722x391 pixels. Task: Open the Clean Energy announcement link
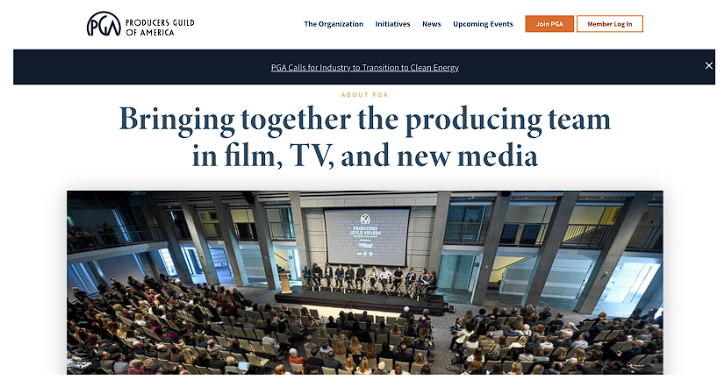365,68
